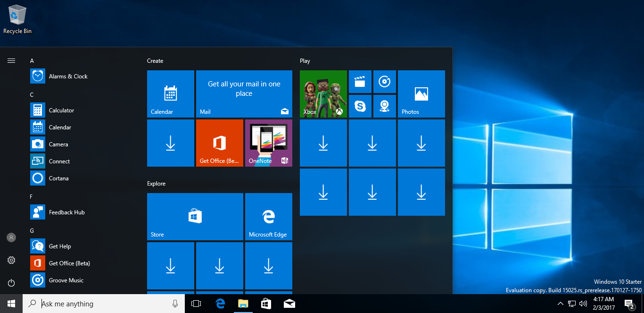Open Settings from the gear icon
Viewport: 644px width, 313px height.
[x=11, y=260]
